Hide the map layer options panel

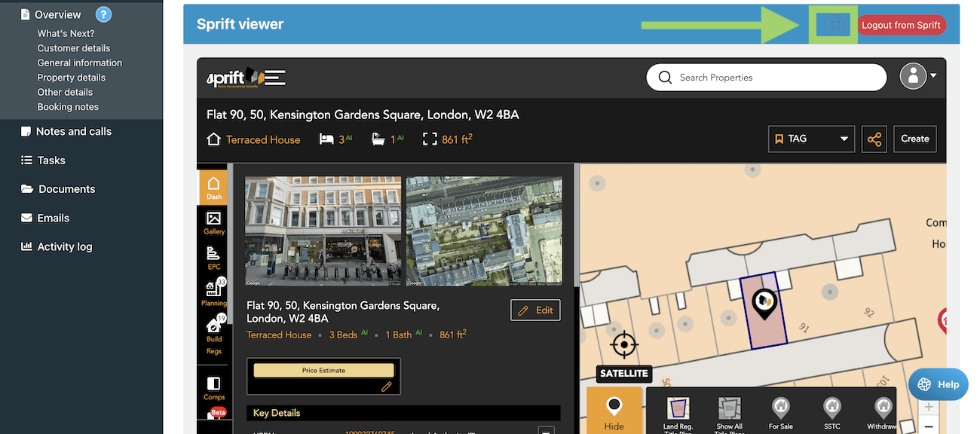click(x=614, y=411)
